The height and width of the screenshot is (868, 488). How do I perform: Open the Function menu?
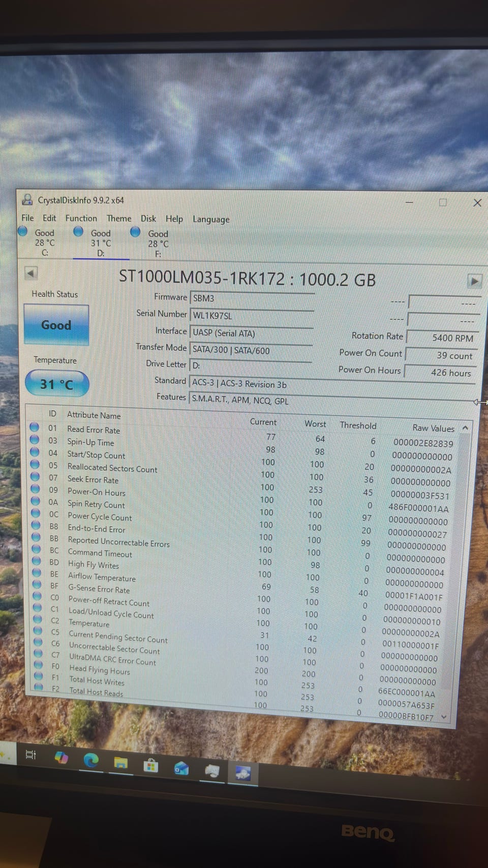pos(81,218)
